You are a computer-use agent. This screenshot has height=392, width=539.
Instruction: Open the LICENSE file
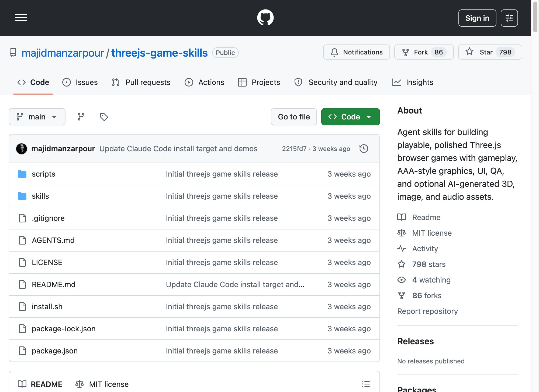pyautogui.click(x=47, y=262)
